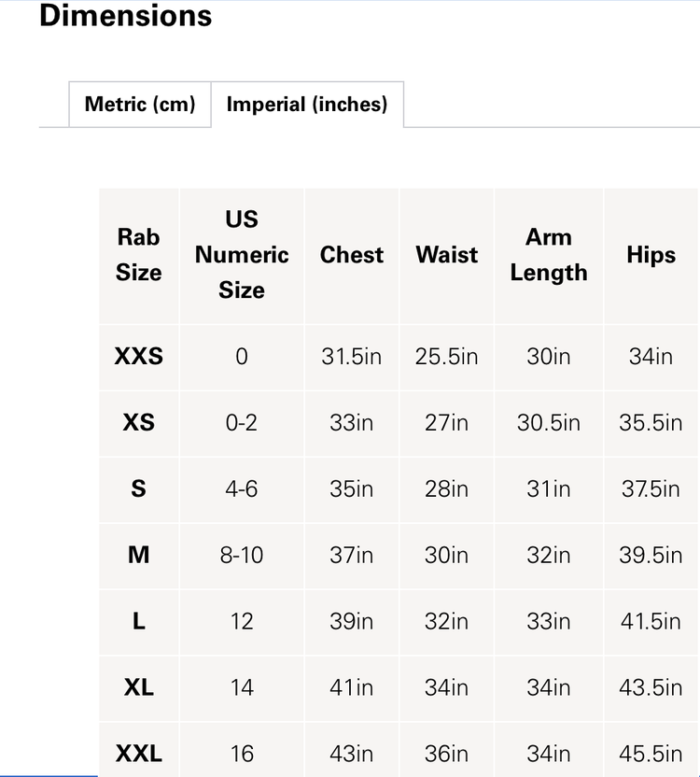Select the Imperial (inches) tab
This screenshot has height=777, width=700.
[x=308, y=105]
